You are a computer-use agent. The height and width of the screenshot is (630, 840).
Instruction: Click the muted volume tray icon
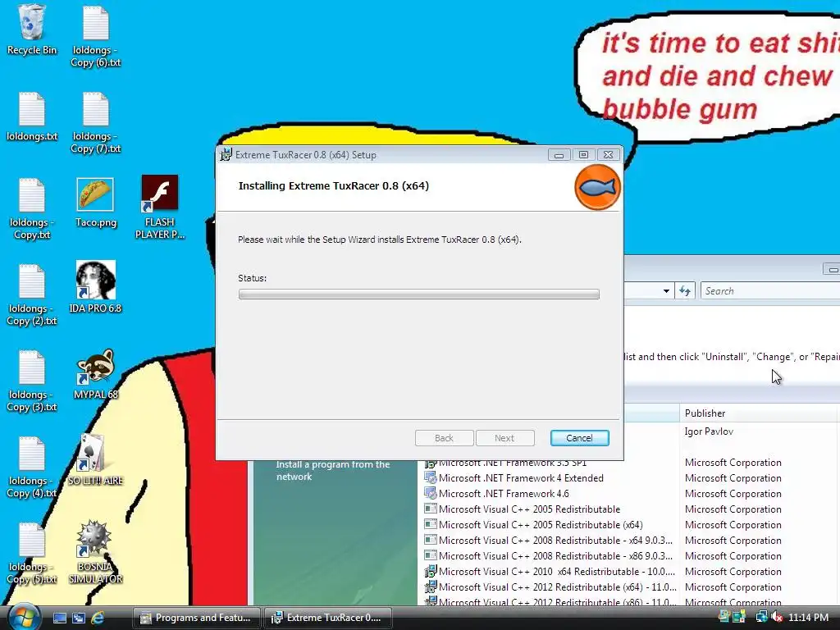776,617
